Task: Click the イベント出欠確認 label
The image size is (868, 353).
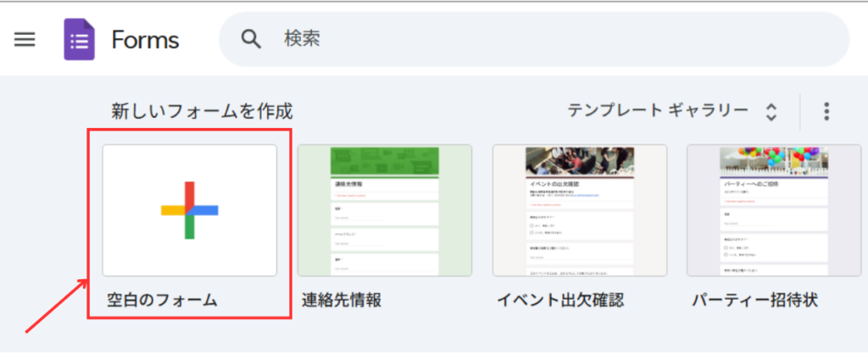Action: (x=560, y=300)
